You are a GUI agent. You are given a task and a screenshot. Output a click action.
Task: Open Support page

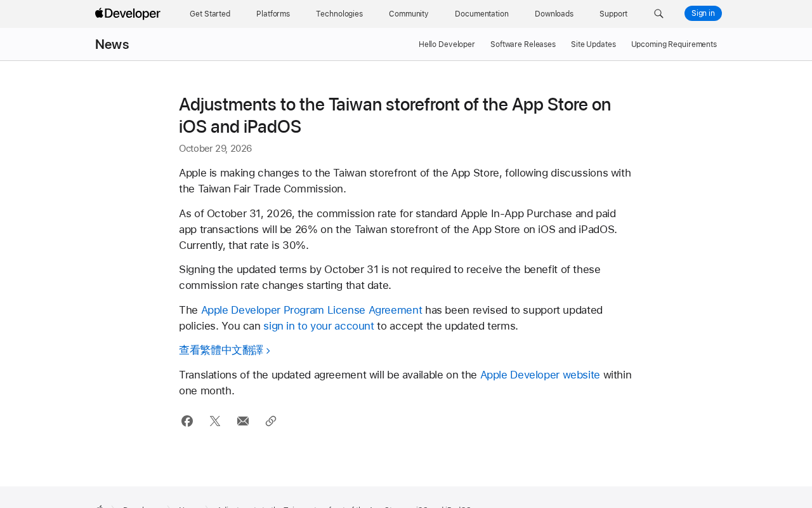click(613, 13)
